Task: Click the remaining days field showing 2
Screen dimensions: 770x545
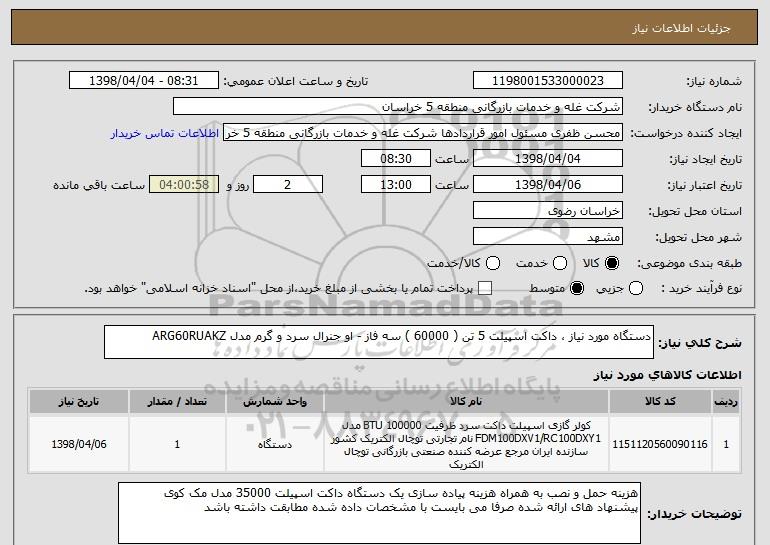Action: (288, 185)
